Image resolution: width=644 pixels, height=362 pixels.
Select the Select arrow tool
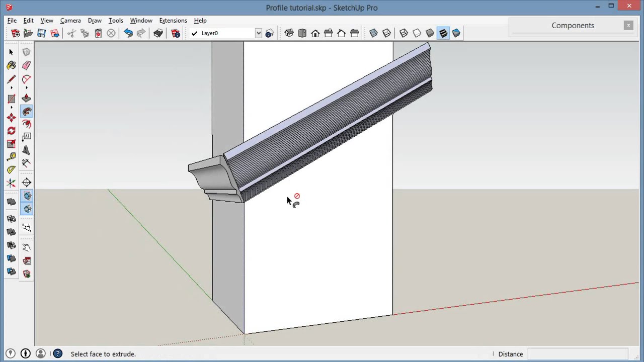[x=11, y=52]
